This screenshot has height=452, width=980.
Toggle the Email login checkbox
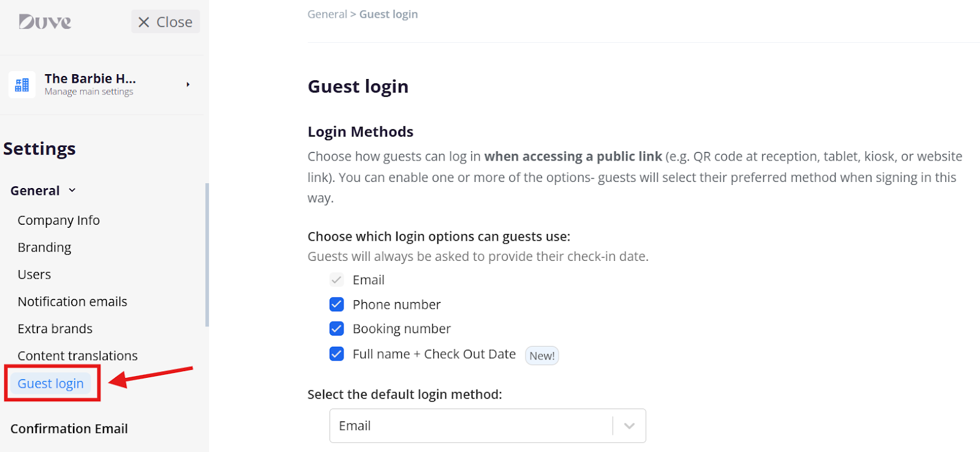coord(337,280)
